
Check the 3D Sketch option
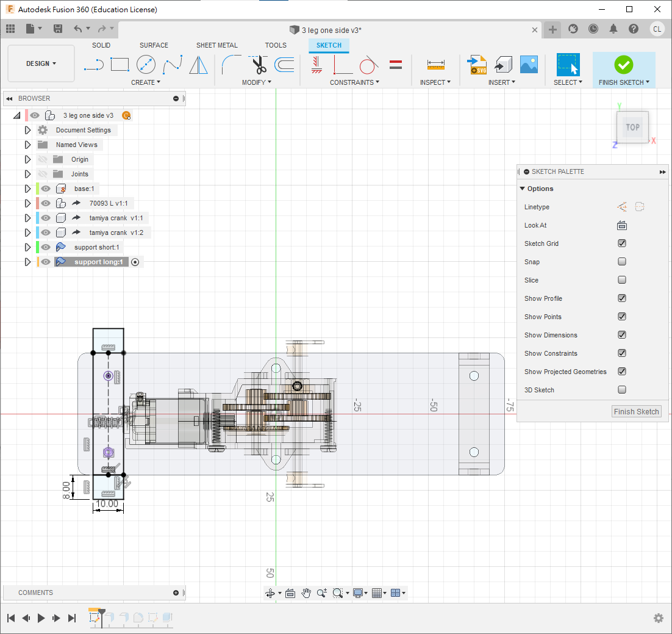coord(621,390)
